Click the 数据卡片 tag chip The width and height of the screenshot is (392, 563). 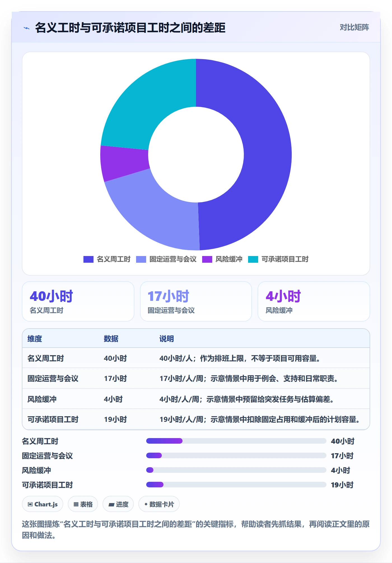tap(159, 504)
